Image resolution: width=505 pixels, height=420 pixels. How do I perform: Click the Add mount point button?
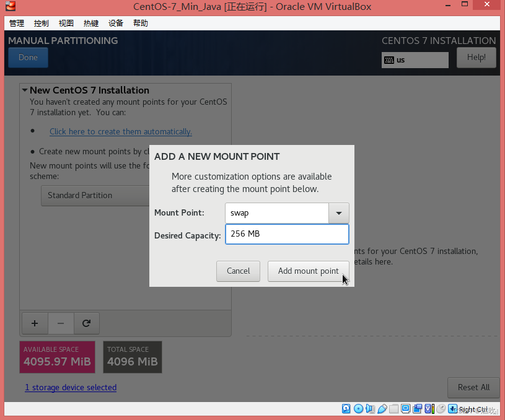[308, 271]
